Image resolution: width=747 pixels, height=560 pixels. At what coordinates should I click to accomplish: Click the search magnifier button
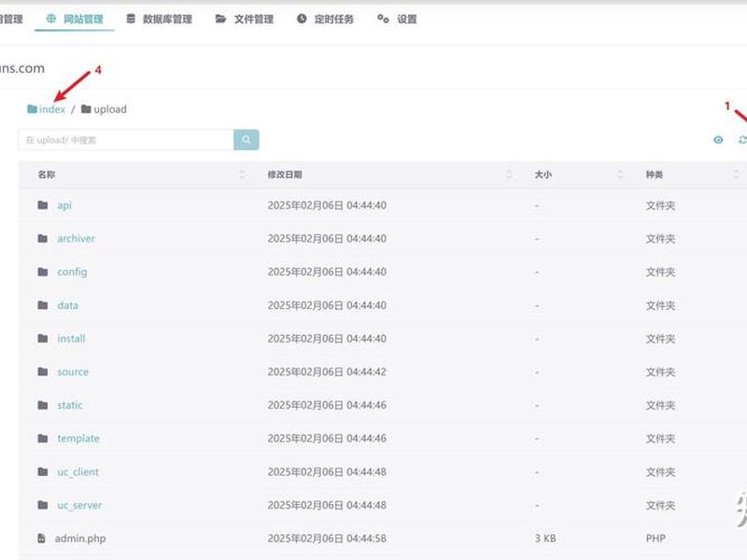click(x=247, y=139)
